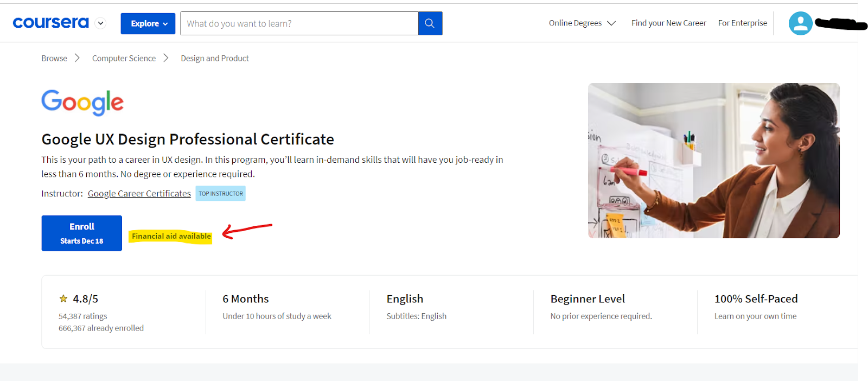The width and height of the screenshot is (868, 381).
Task: Open Computer Science breadcrumb
Action: 124,58
